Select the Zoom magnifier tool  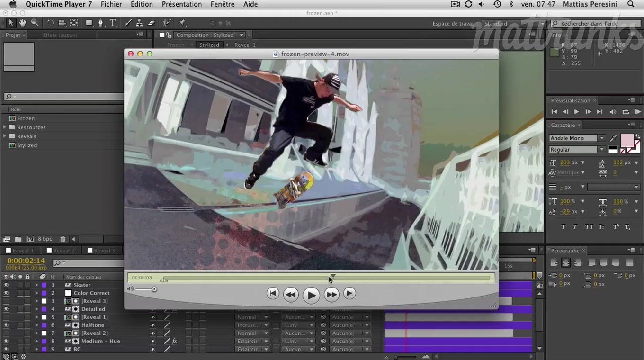pyautogui.click(x=35, y=23)
